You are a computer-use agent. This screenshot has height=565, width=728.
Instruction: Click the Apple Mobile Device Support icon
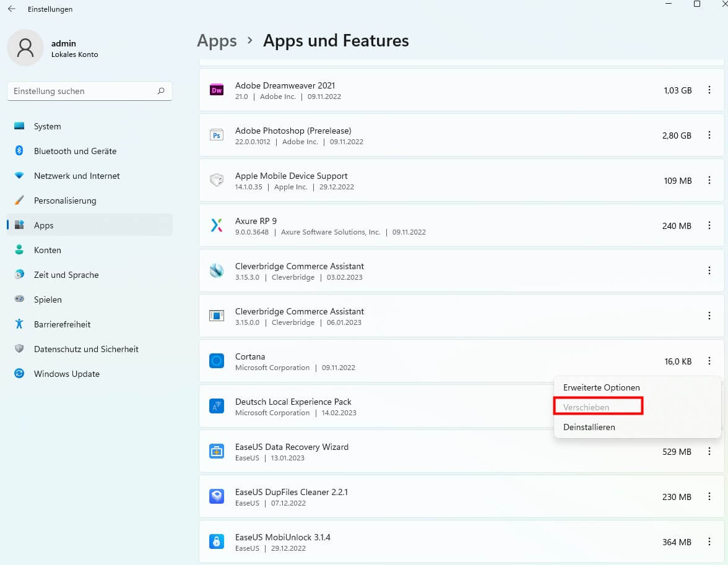coord(216,181)
